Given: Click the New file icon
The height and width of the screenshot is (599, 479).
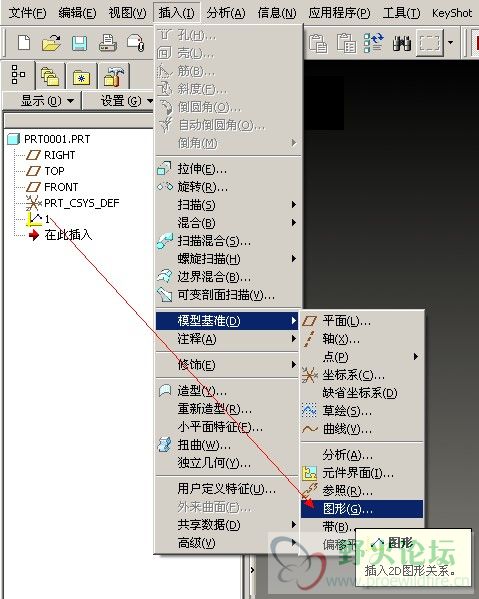Looking at the screenshot, I should (x=24, y=42).
